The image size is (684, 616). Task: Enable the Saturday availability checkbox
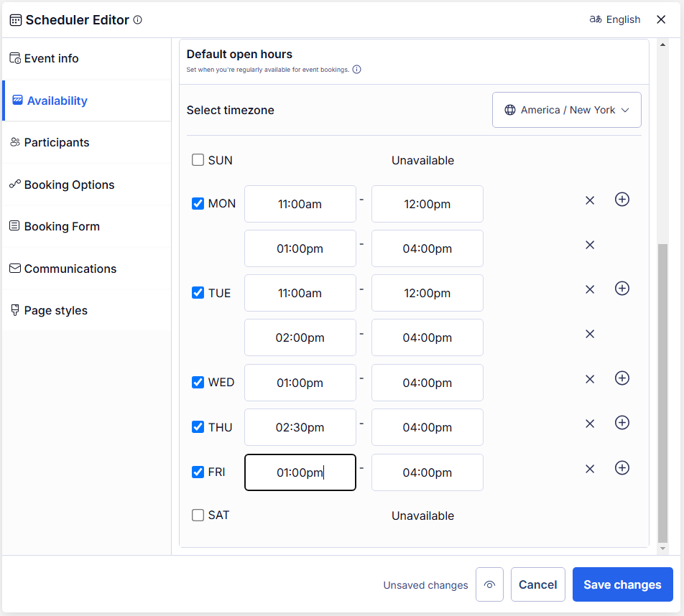click(198, 515)
